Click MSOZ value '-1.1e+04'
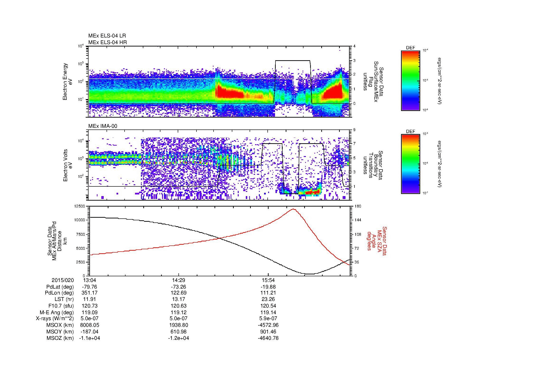 coord(89,338)
